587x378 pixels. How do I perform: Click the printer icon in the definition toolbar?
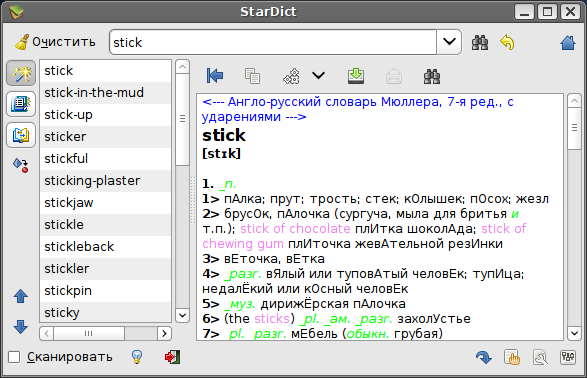point(394,76)
